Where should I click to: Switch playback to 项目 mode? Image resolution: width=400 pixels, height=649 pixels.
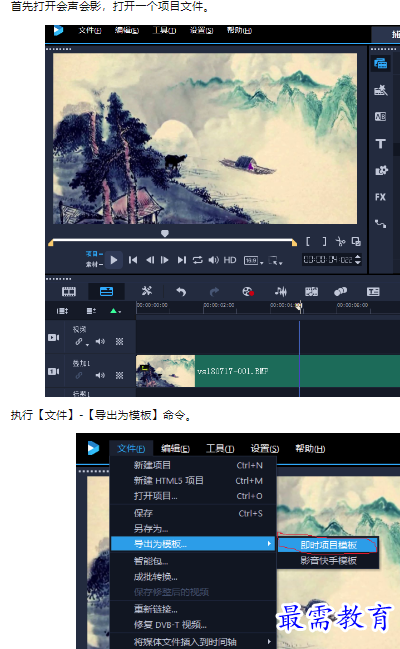coord(94,254)
